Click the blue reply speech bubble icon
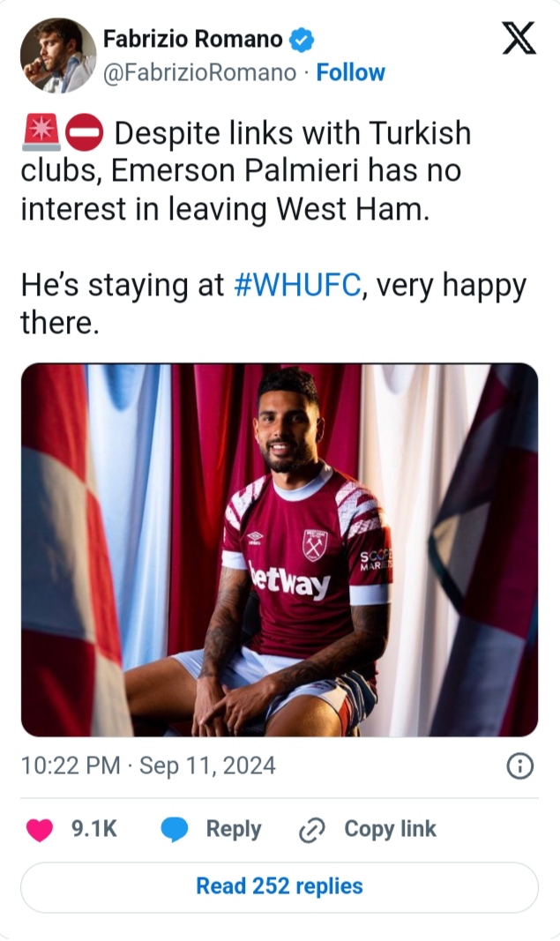560x941 pixels. pos(175,829)
